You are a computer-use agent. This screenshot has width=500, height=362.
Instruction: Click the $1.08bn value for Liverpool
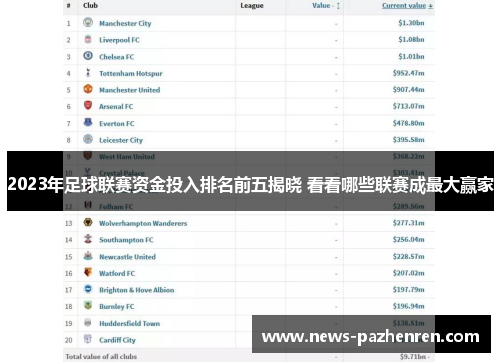click(x=411, y=40)
